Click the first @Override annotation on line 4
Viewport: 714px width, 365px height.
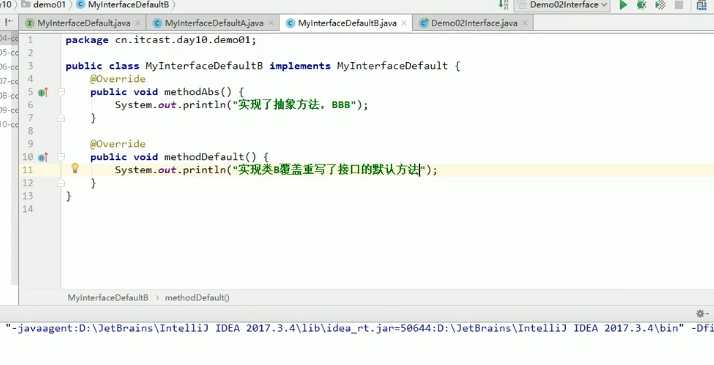[x=117, y=79]
